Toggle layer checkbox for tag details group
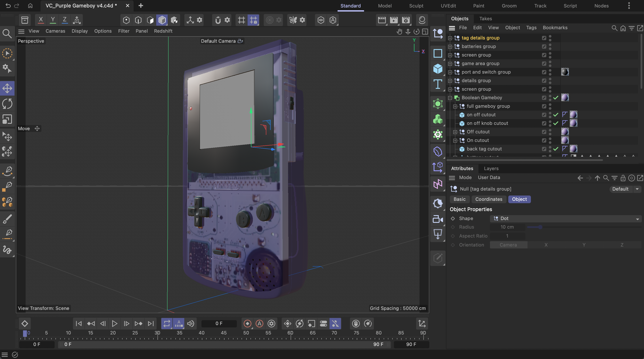Image resolution: width=644 pixels, height=359 pixels. (544, 38)
